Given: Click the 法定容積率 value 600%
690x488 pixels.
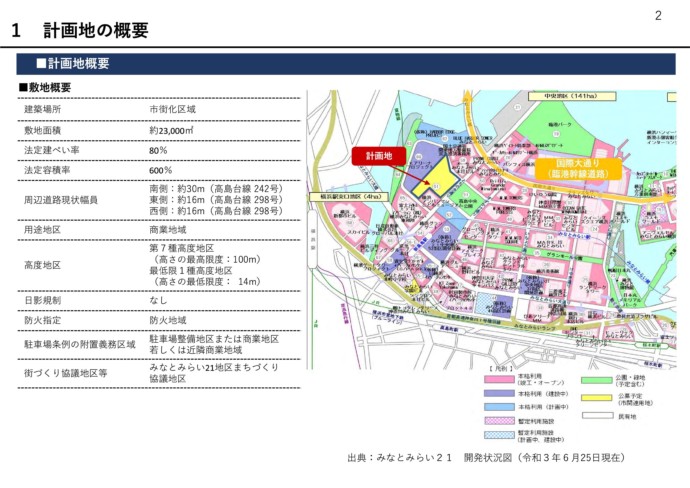Looking at the screenshot, I should (x=161, y=170).
